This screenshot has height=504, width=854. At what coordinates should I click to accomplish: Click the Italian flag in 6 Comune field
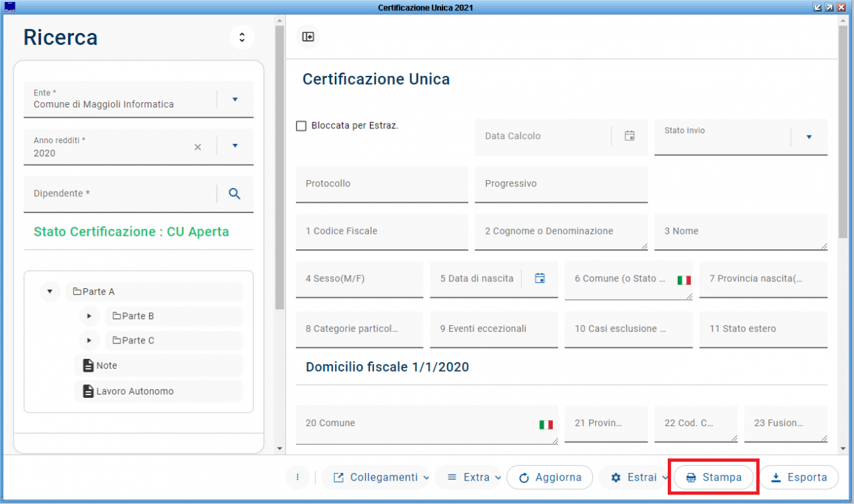point(684,280)
